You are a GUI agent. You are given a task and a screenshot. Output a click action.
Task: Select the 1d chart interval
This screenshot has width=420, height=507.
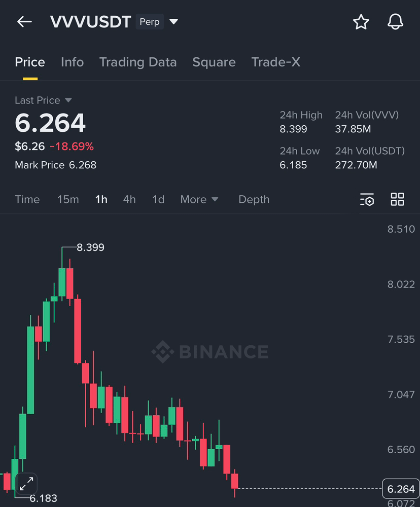click(158, 199)
